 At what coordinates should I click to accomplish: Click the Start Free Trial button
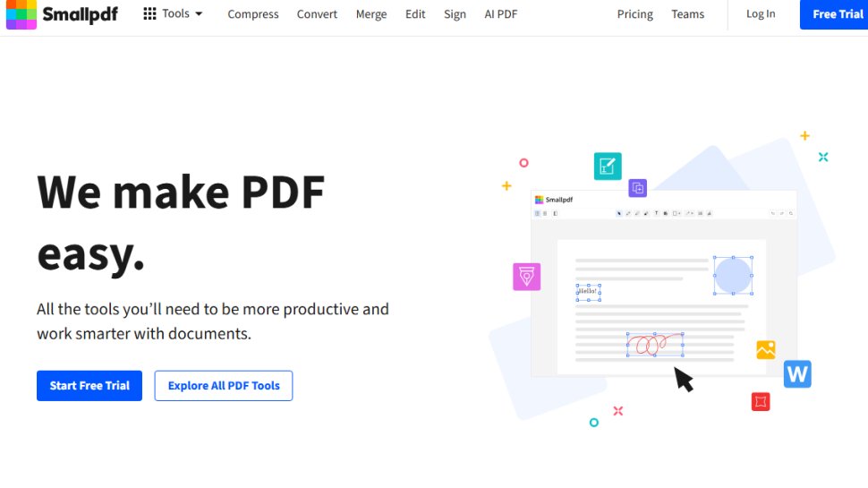pyautogui.click(x=89, y=386)
